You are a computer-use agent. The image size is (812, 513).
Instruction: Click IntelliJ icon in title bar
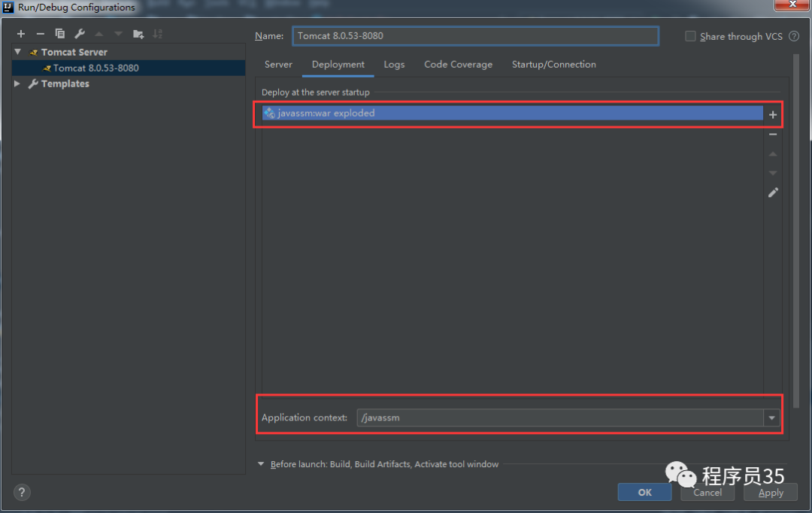[8, 8]
